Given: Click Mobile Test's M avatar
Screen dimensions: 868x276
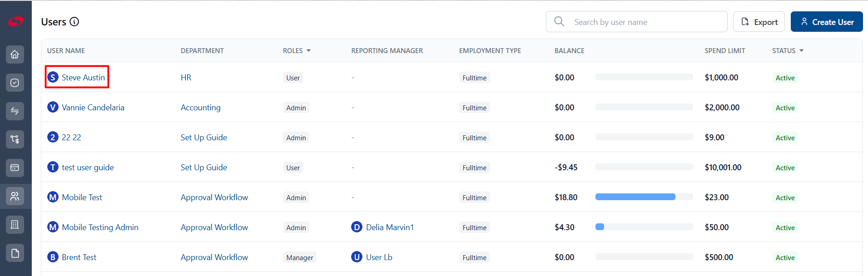Looking at the screenshot, I should [53, 197].
